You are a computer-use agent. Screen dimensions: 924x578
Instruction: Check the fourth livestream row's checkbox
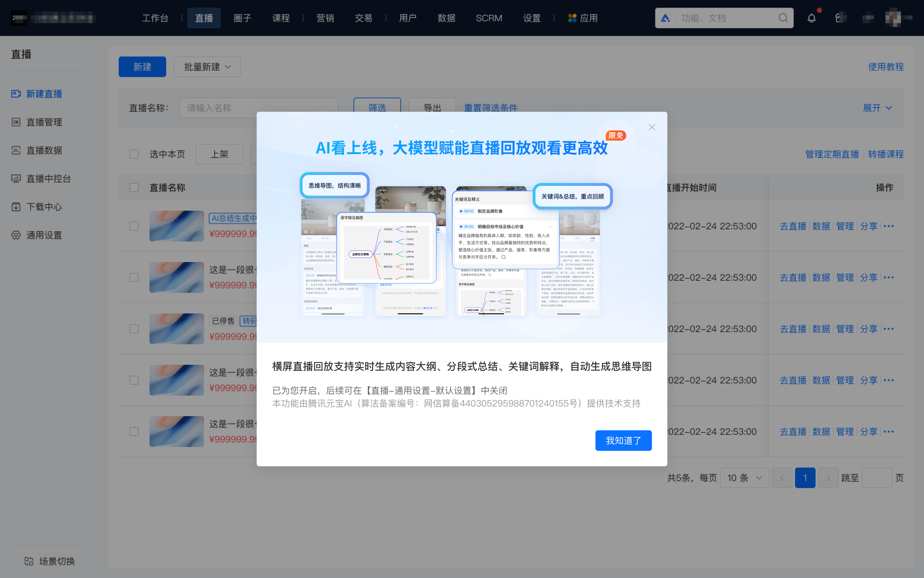pyautogui.click(x=134, y=380)
